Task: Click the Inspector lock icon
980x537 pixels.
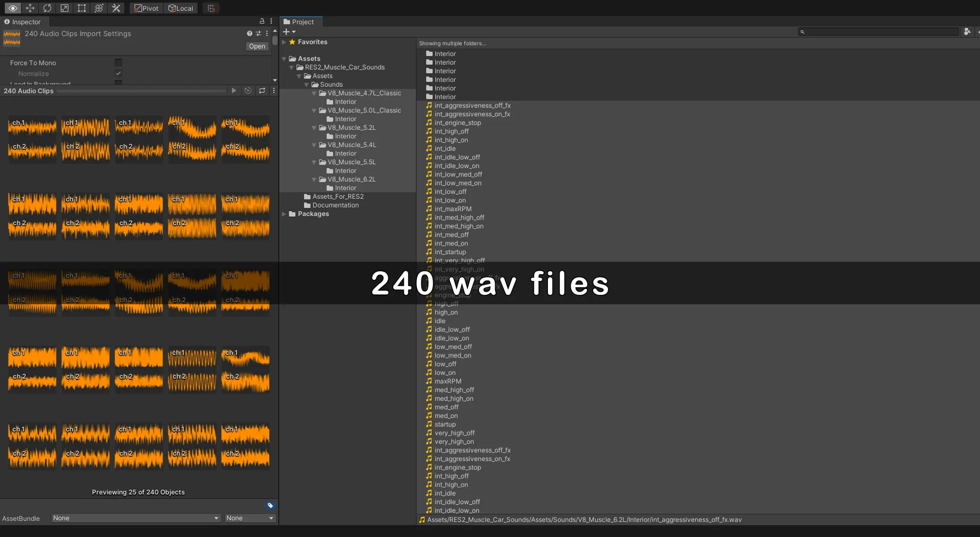Action: [262, 21]
